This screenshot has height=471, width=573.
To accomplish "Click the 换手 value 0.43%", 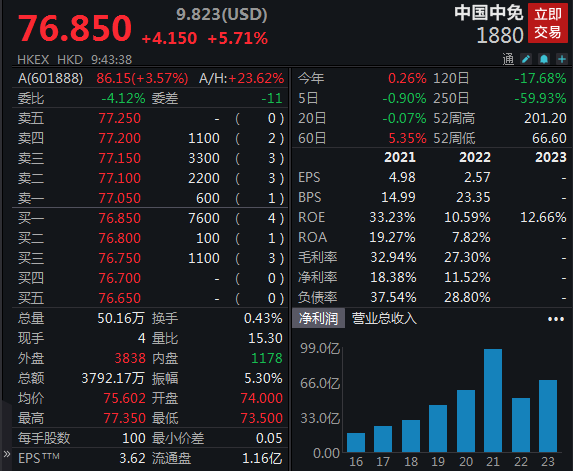I will (x=263, y=318).
